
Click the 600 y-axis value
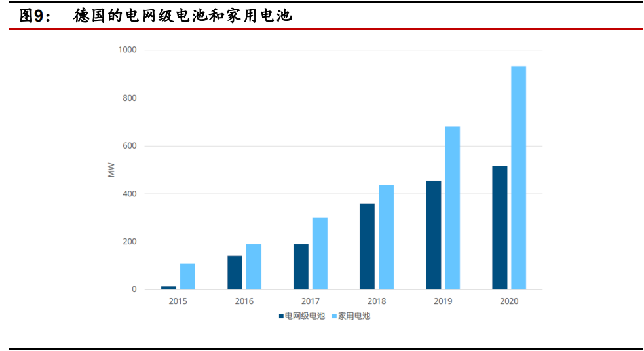(x=129, y=146)
